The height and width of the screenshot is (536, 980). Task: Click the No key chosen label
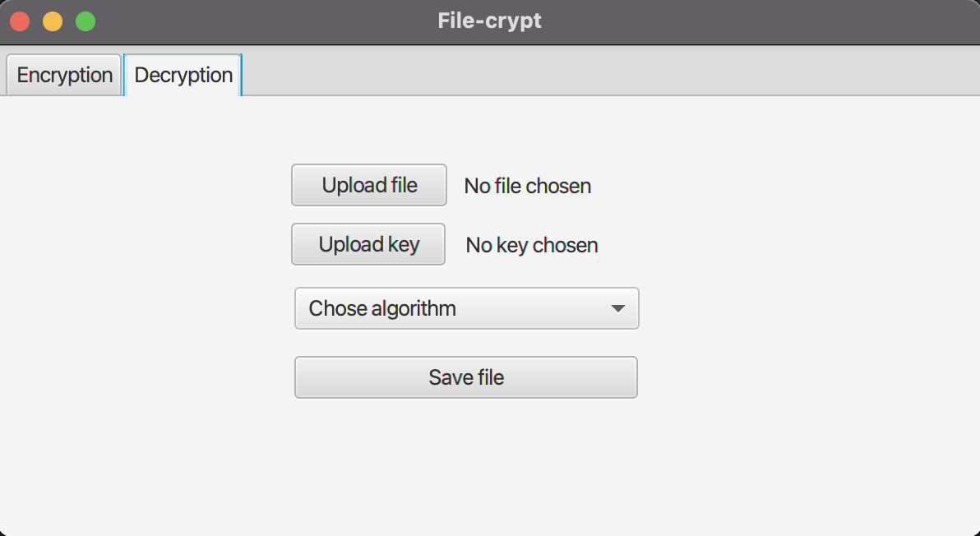pyautogui.click(x=531, y=244)
